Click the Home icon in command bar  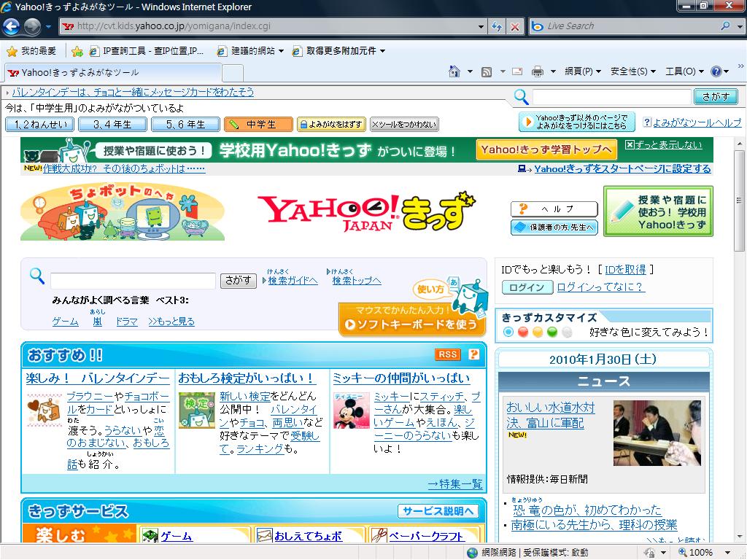454,71
